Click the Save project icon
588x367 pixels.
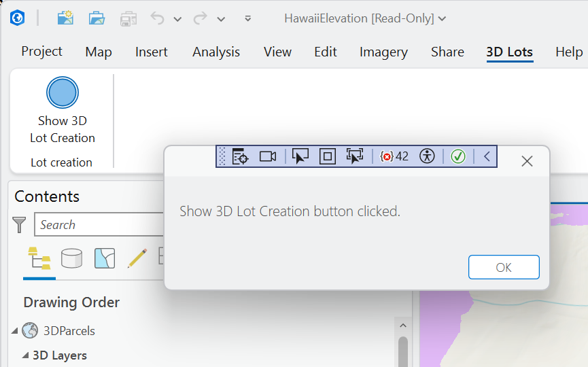[x=128, y=18]
